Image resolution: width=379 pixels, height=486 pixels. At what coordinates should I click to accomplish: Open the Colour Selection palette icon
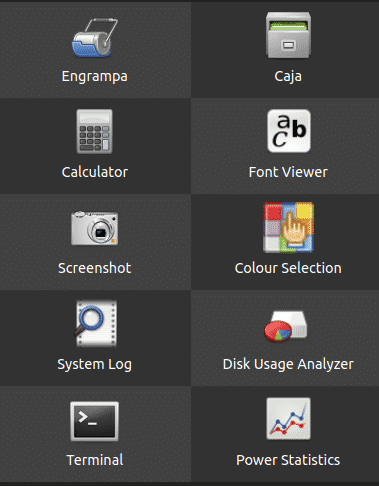pos(288,227)
